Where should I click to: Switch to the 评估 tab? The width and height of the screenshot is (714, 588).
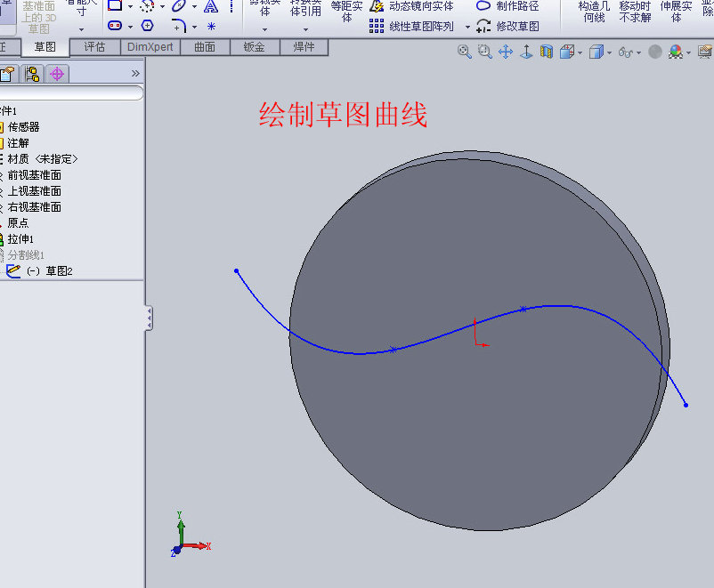tap(94, 47)
